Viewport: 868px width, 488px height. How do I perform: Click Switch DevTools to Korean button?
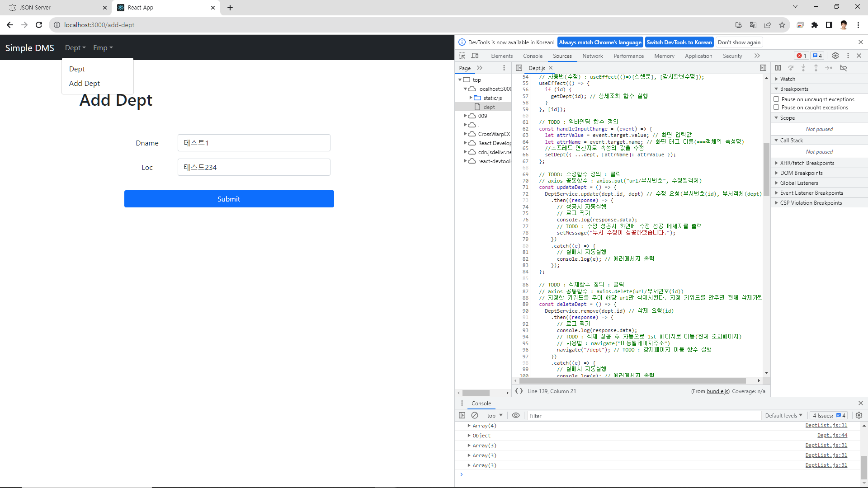pyautogui.click(x=679, y=42)
